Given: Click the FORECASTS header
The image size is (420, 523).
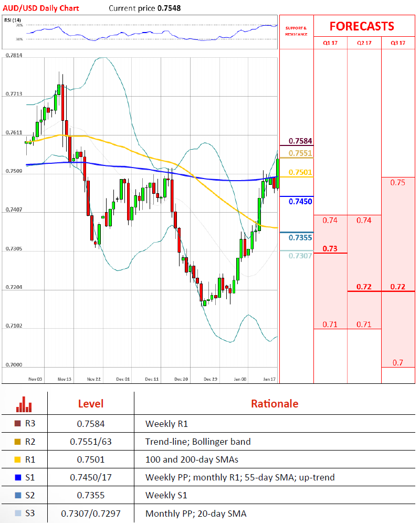Looking at the screenshot, I should click(x=362, y=26).
